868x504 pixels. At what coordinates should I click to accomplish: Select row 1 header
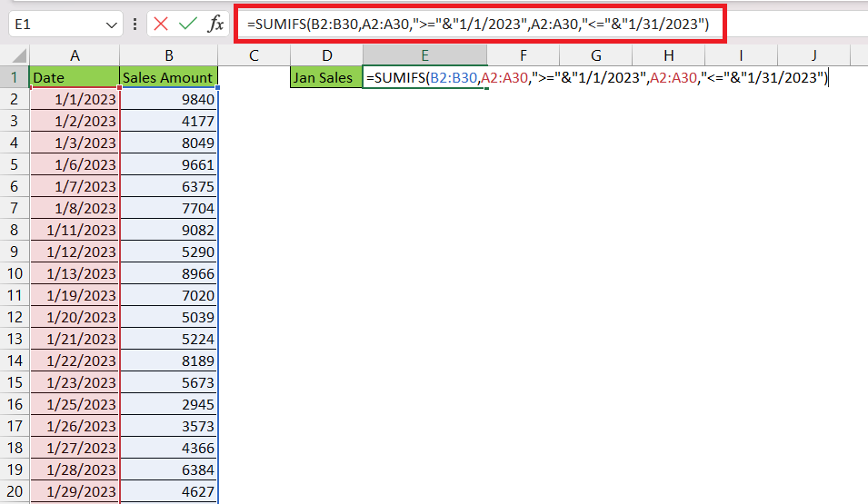point(15,77)
